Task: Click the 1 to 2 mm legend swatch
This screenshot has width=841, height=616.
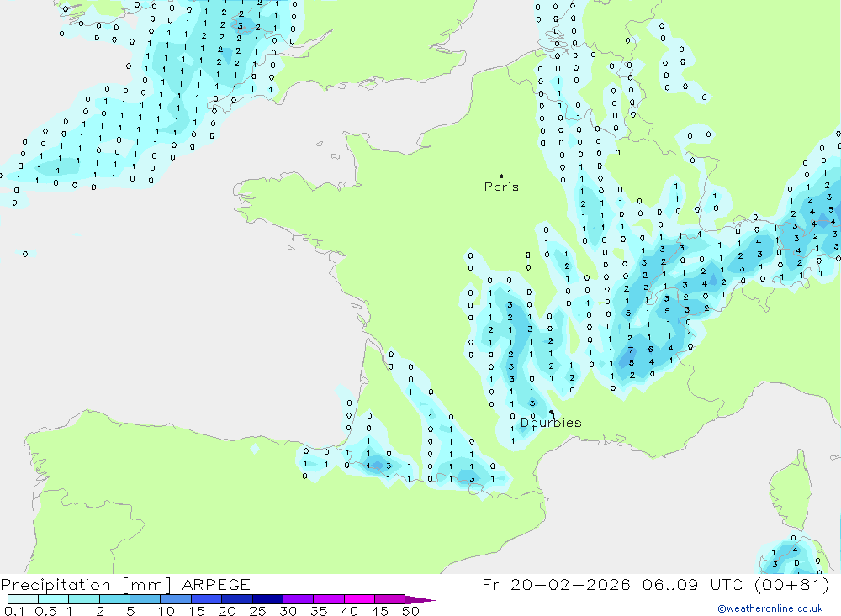Action: 84,599
